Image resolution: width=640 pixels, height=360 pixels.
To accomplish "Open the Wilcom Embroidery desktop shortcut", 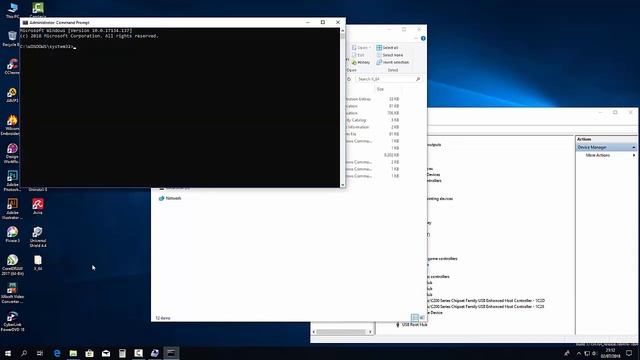I will pos(12,125).
